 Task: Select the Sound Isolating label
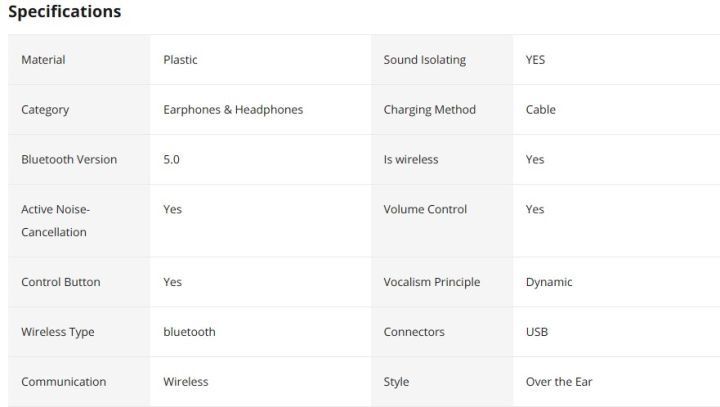pyautogui.click(x=424, y=60)
